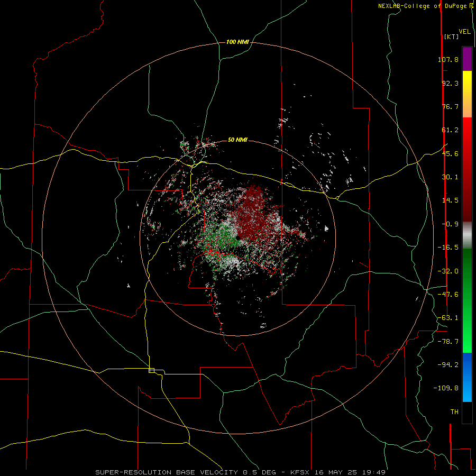Image resolution: width=476 pixels, height=476 pixels.
Task: Click the radar site black dot at center
Action: pyautogui.click(x=239, y=238)
